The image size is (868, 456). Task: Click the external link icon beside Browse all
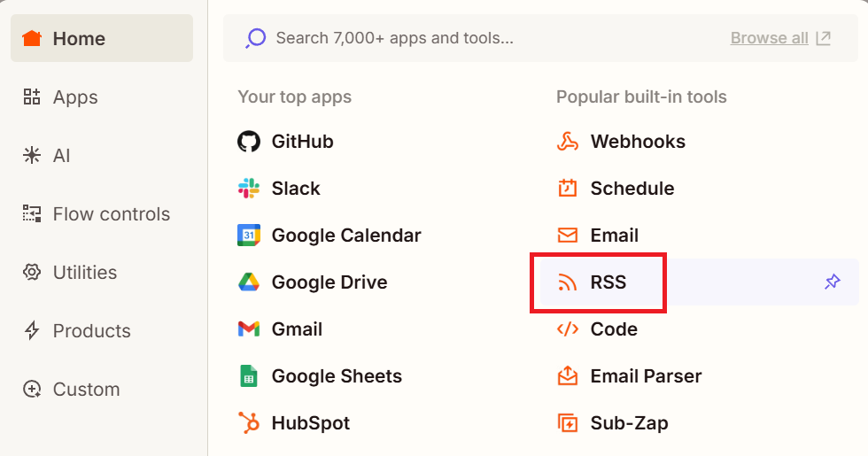point(824,38)
